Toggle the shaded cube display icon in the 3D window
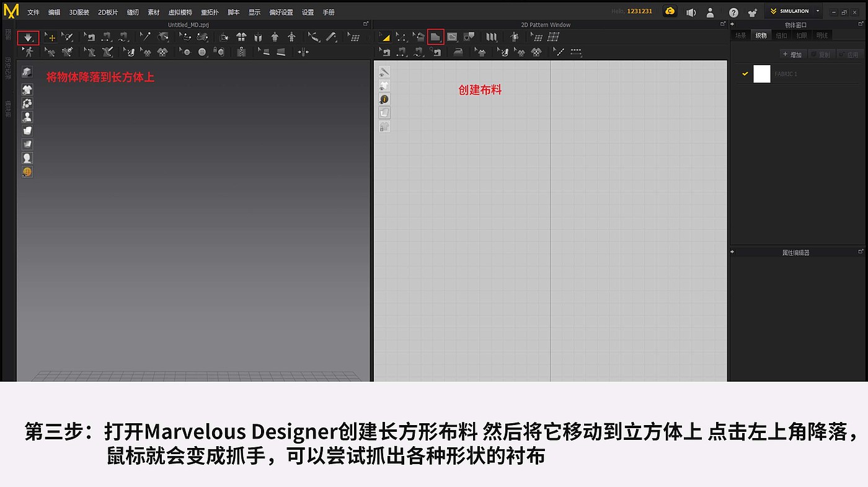Image resolution: width=868 pixels, height=487 pixels. (x=27, y=72)
